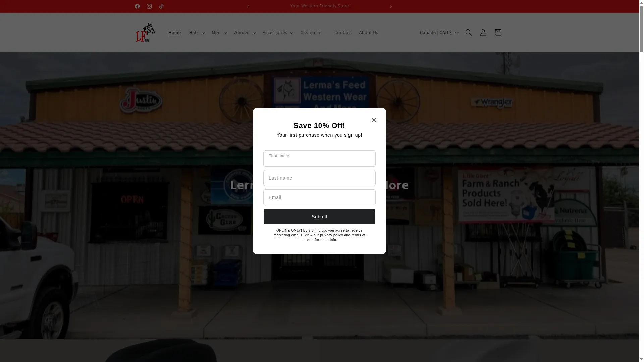Open the shopping cart icon
644x362 pixels.
tap(498, 33)
